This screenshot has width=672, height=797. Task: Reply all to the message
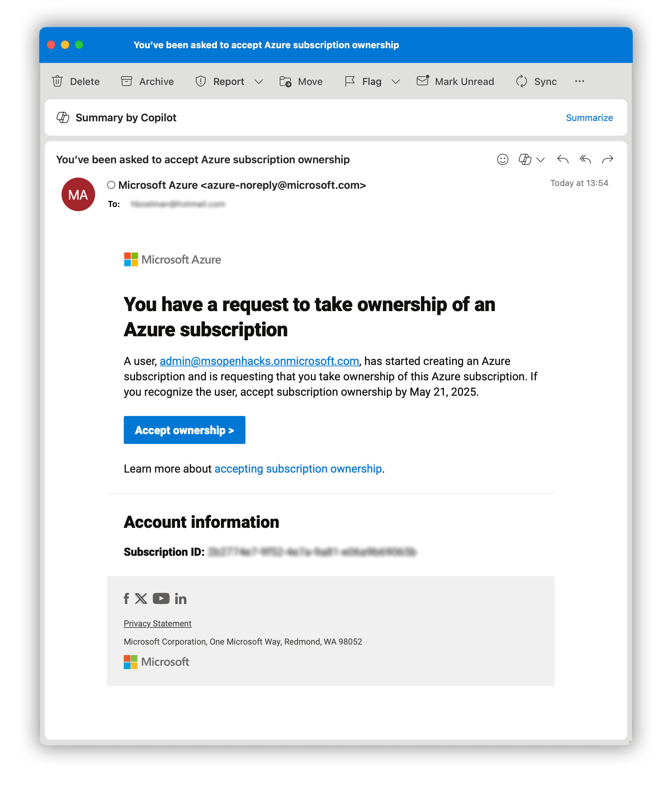(586, 159)
